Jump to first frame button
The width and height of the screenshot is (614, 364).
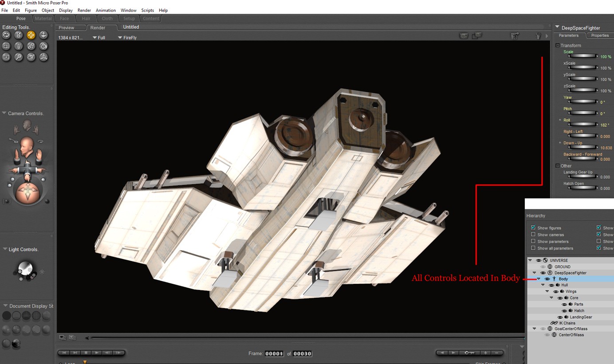click(x=64, y=353)
